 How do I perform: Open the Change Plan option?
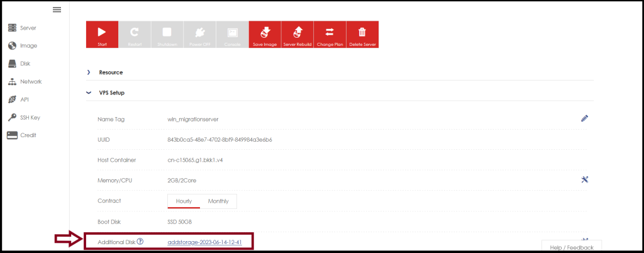(x=330, y=35)
